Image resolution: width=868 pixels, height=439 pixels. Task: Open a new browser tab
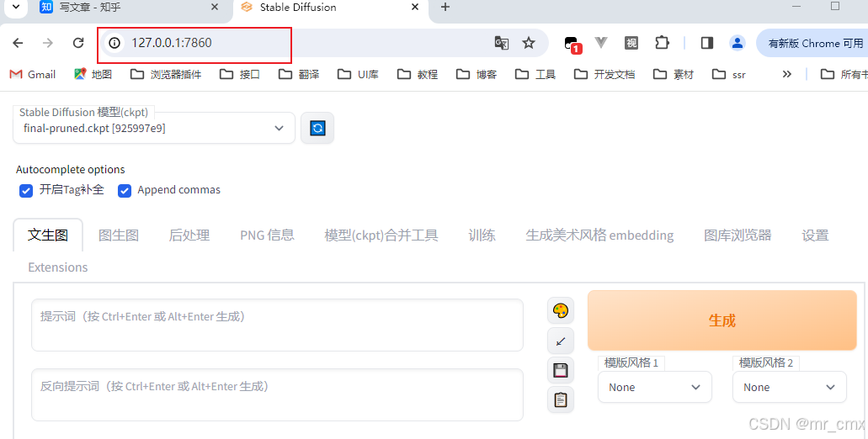(x=445, y=8)
